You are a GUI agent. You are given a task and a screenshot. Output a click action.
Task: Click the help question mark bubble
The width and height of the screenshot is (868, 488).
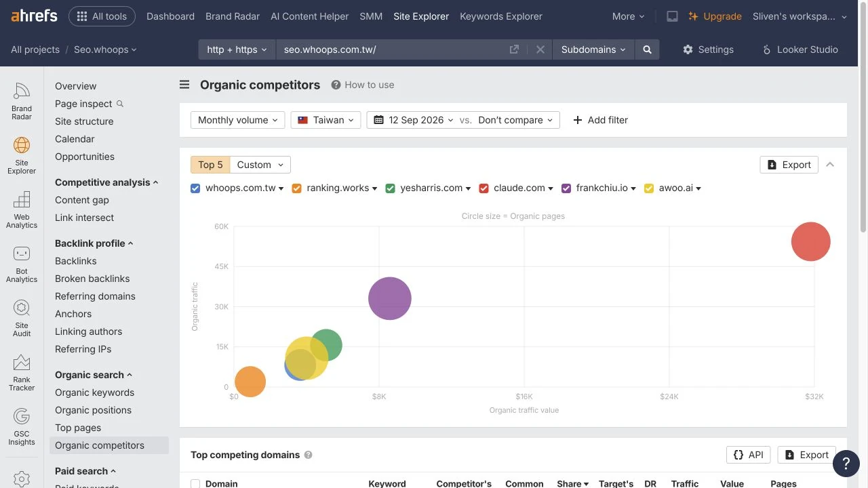click(x=846, y=463)
